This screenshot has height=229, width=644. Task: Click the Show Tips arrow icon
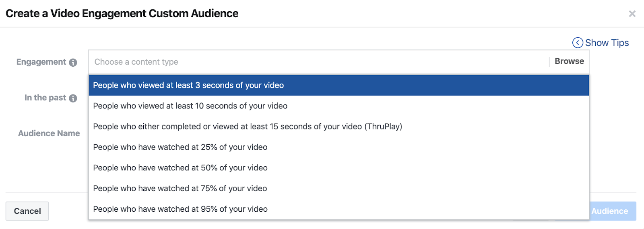coord(578,43)
